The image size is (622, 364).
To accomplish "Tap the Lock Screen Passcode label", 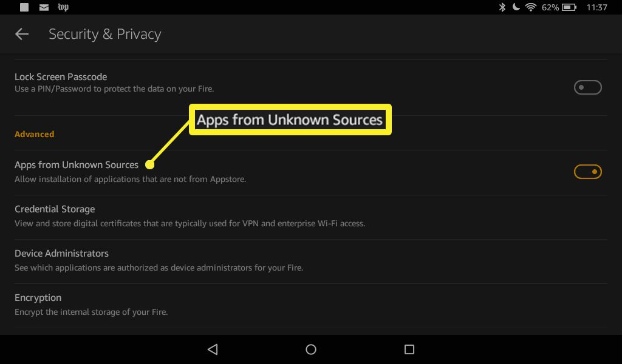I will pyautogui.click(x=61, y=77).
